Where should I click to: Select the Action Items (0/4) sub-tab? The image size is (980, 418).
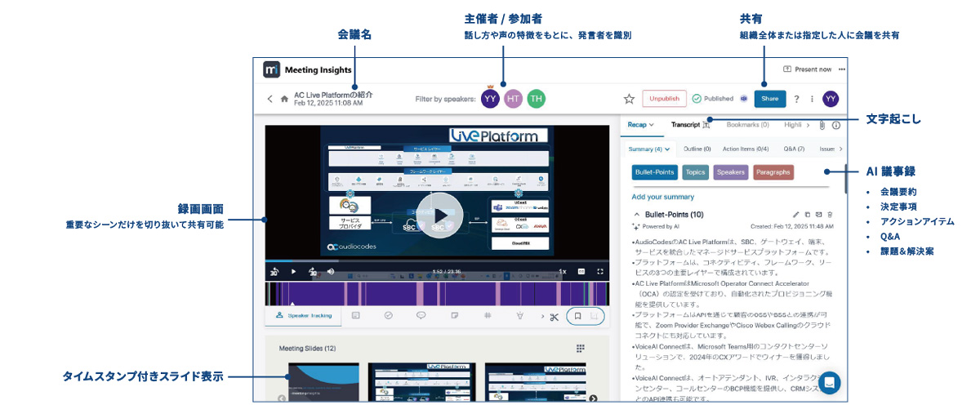pos(746,149)
